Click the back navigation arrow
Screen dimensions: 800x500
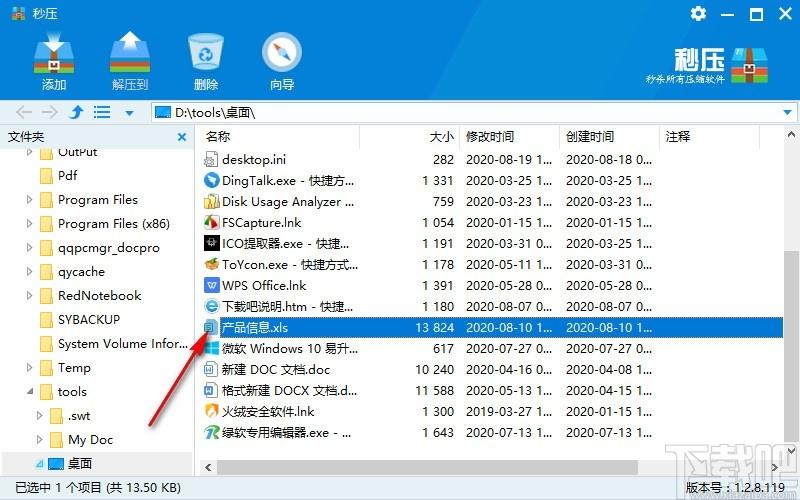click(24, 112)
